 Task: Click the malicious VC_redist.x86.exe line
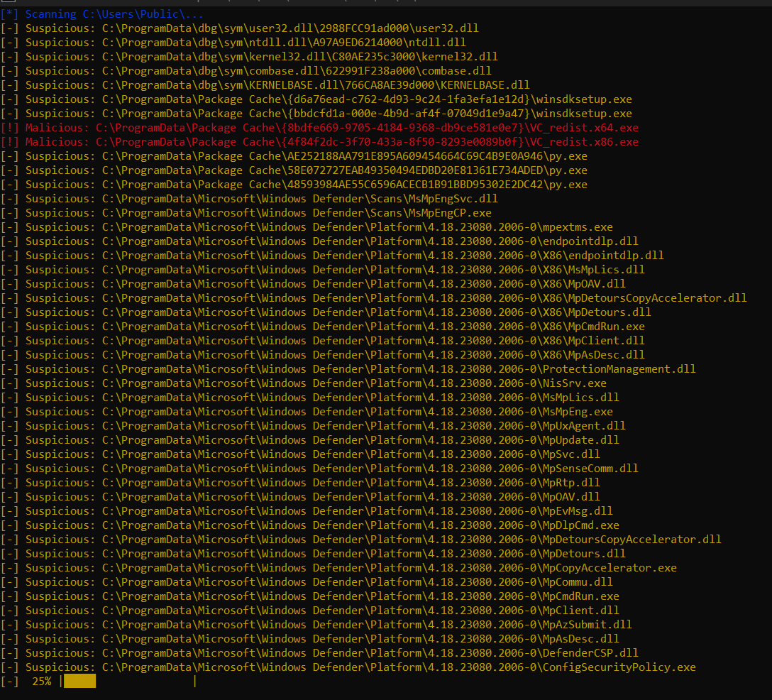pyautogui.click(x=319, y=142)
